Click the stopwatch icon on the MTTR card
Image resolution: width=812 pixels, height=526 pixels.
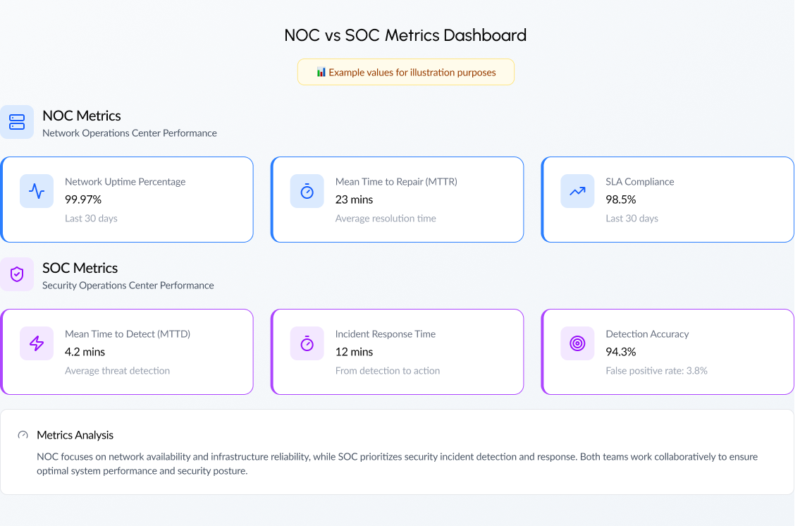pos(307,190)
